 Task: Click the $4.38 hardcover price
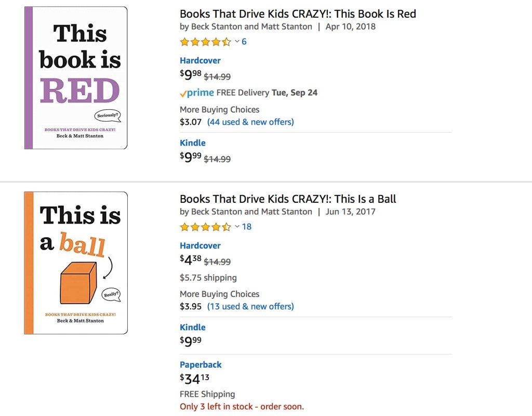pyautogui.click(x=191, y=260)
